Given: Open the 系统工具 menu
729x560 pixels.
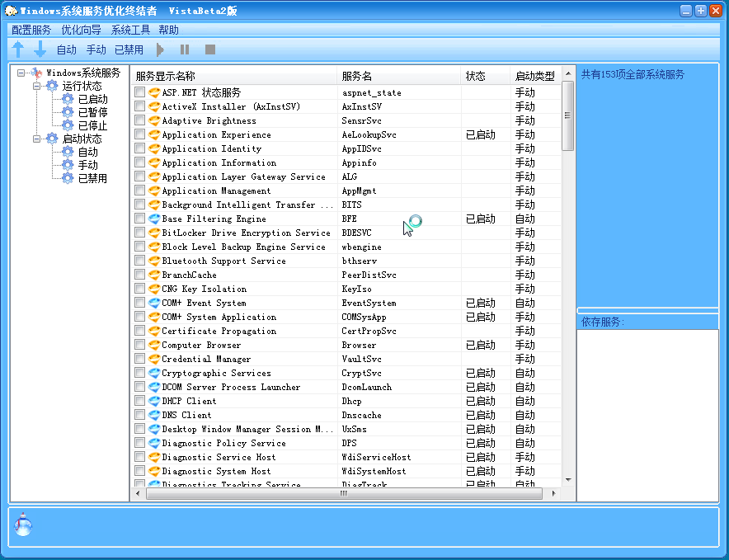Looking at the screenshot, I should (x=130, y=30).
